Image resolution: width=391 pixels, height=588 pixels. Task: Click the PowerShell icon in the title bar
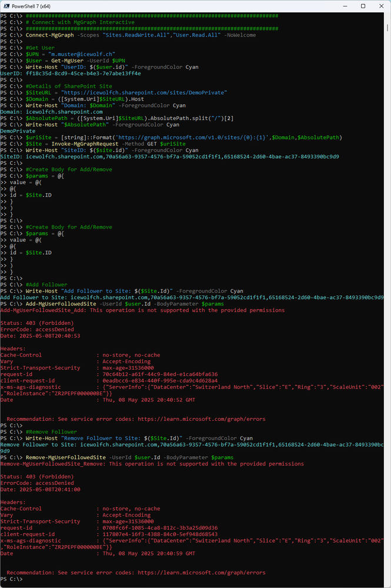(6, 6)
